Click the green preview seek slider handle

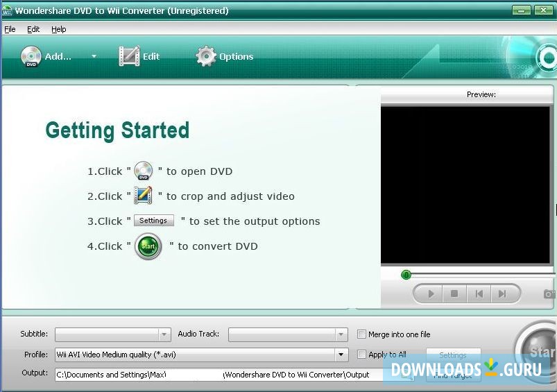tap(406, 274)
